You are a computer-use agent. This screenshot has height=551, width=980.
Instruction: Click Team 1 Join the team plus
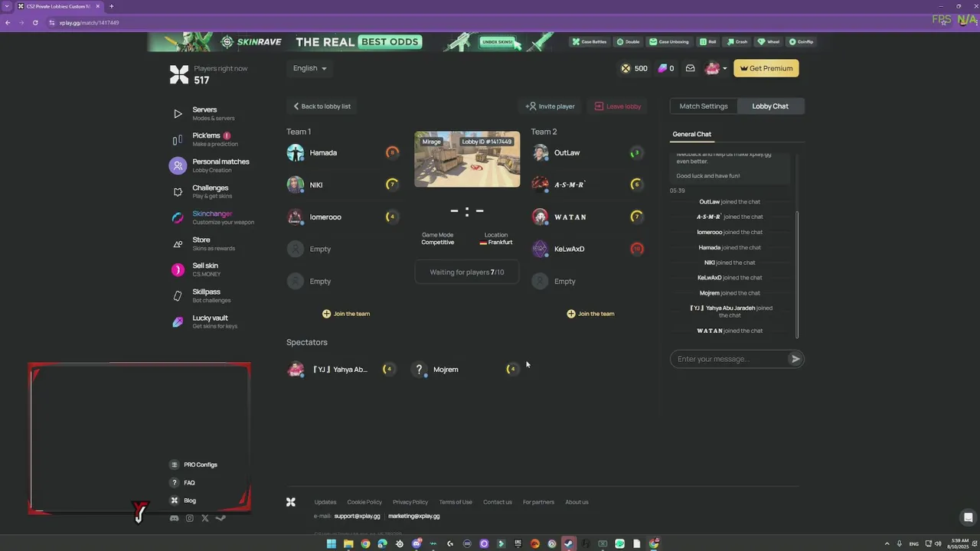(x=326, y=314)
